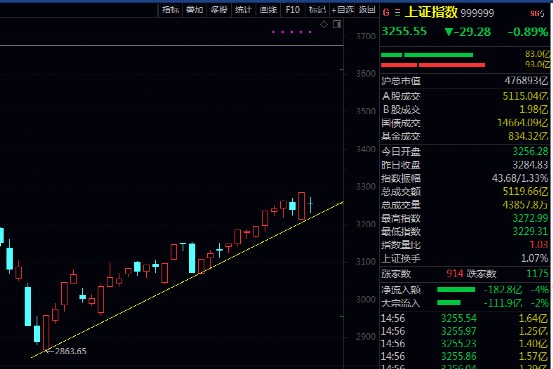Click percentage change -0.89%
The image size is (553, 369).
[528, 32]
